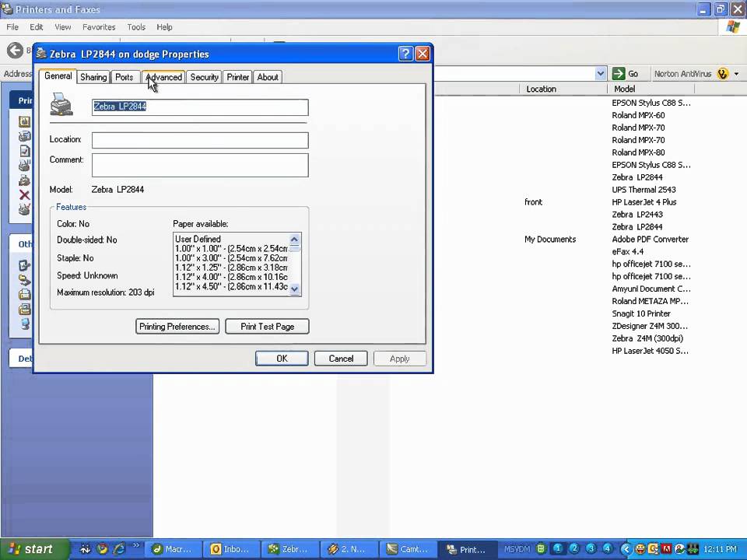Open the address bar dropdown arrow

(x=600, y=73)
